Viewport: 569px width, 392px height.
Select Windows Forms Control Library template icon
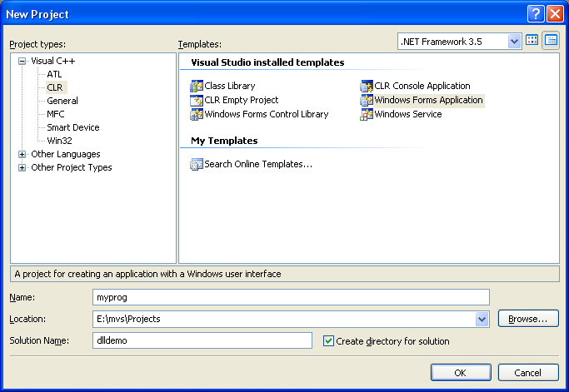tap(197, 114)
